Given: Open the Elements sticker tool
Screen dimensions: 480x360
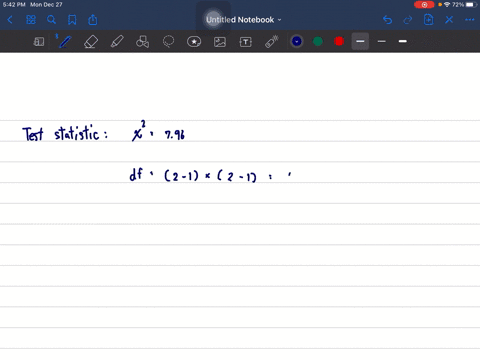Looking at the screenshot, I should [194, 42].
